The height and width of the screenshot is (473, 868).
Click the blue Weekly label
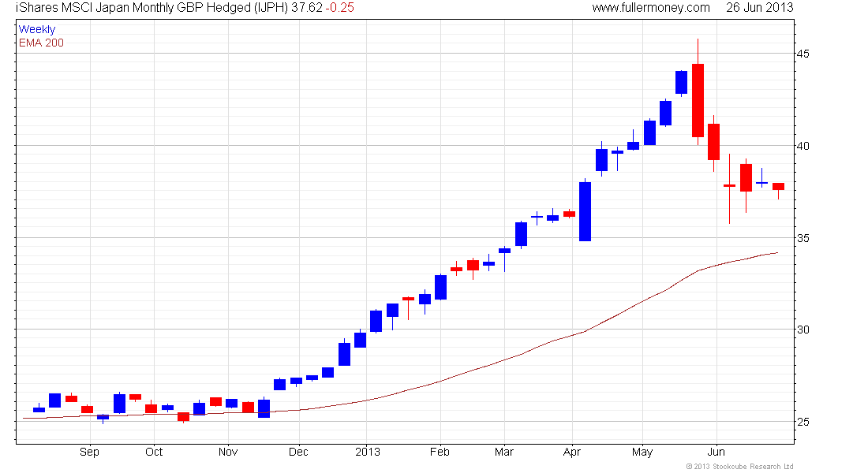click(37, 29)
